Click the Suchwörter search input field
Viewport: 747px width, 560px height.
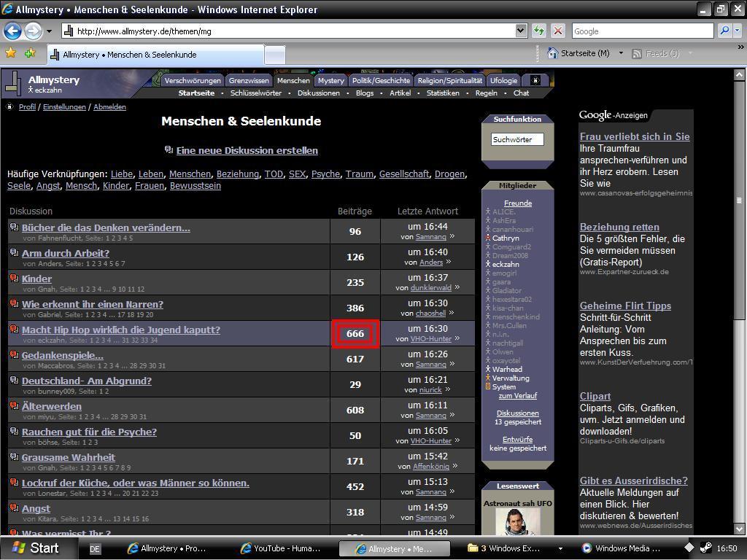516,139
